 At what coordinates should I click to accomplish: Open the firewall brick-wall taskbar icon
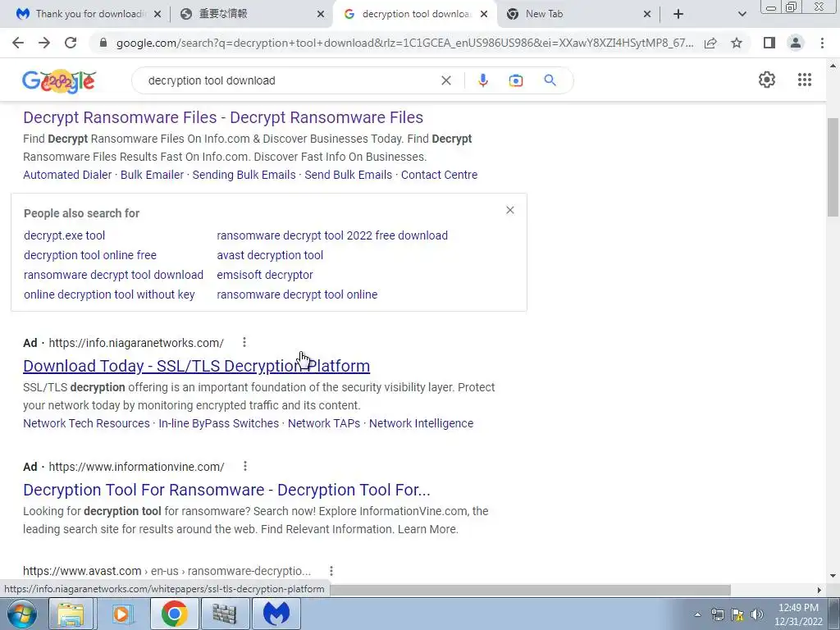click(x=225, y=614)
